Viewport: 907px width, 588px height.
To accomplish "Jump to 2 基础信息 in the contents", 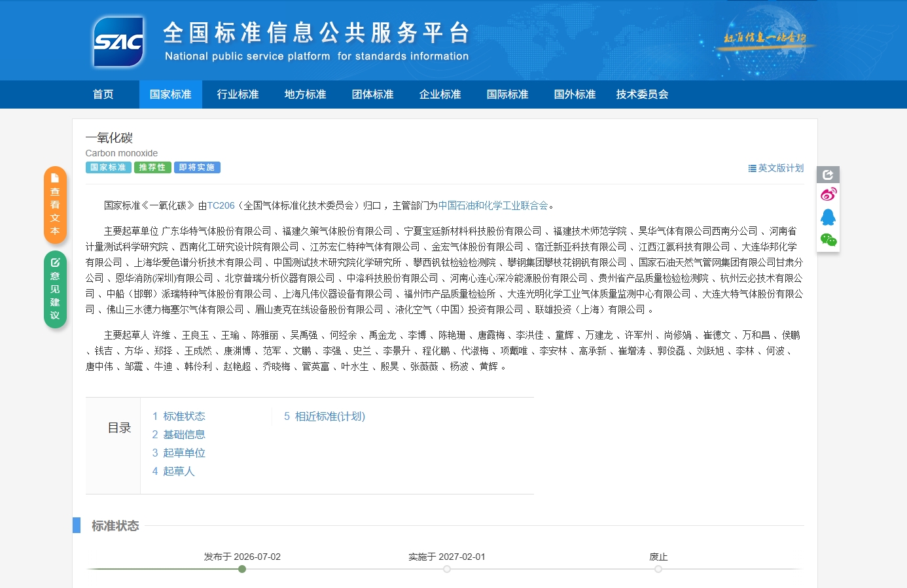I will pos(179,434).
